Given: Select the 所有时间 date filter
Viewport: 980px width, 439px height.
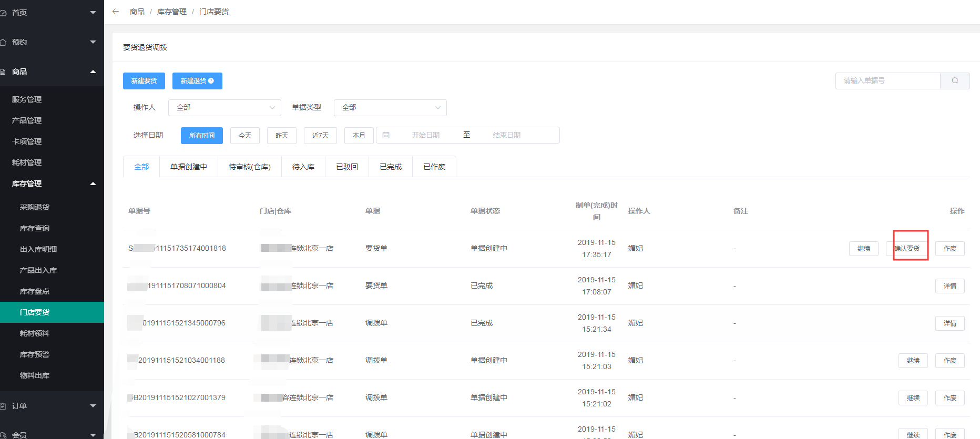Looking at the screenshot, I should coord(202,135).
